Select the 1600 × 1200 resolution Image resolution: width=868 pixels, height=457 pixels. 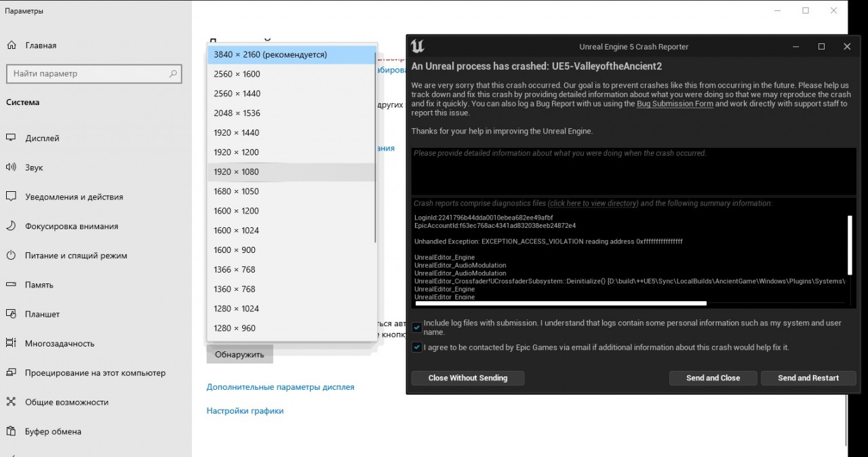(x=292, y=211)
